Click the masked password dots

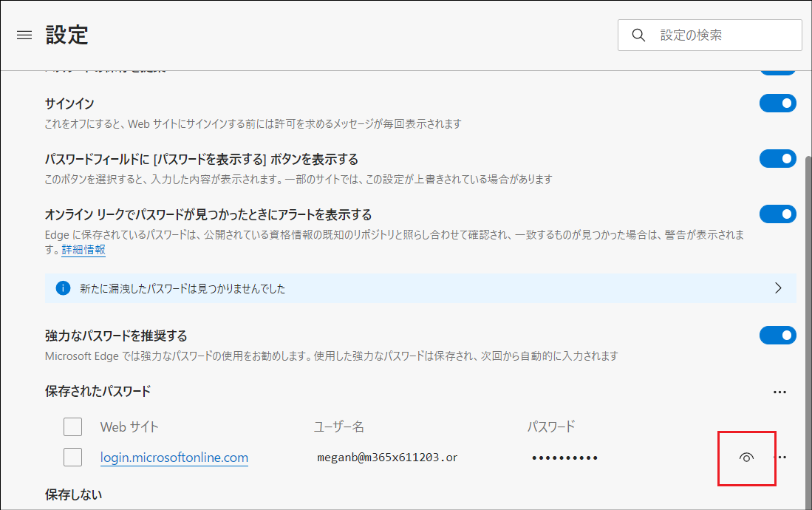click(564, 458)
